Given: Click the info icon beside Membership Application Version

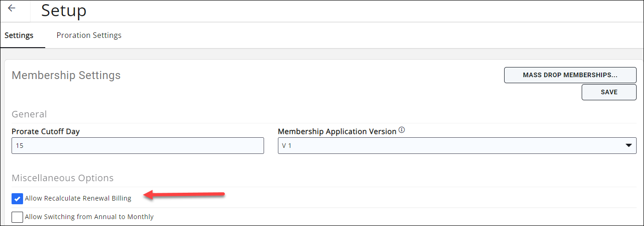Looking at the screenshot, I should [402, 131].
